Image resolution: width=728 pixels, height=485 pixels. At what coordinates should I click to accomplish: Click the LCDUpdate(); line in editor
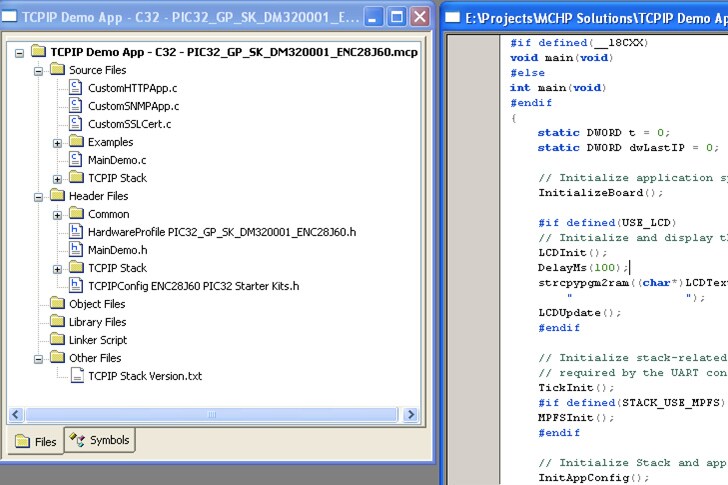(x=579, y=313)
